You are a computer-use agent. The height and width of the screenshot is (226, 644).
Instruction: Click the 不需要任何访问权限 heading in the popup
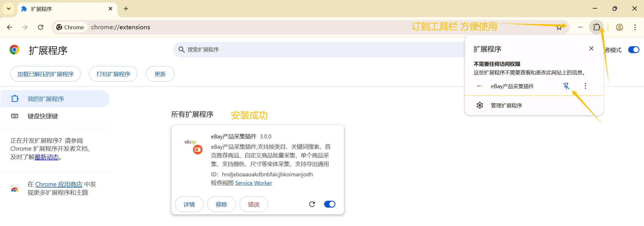tap(497, 64)
